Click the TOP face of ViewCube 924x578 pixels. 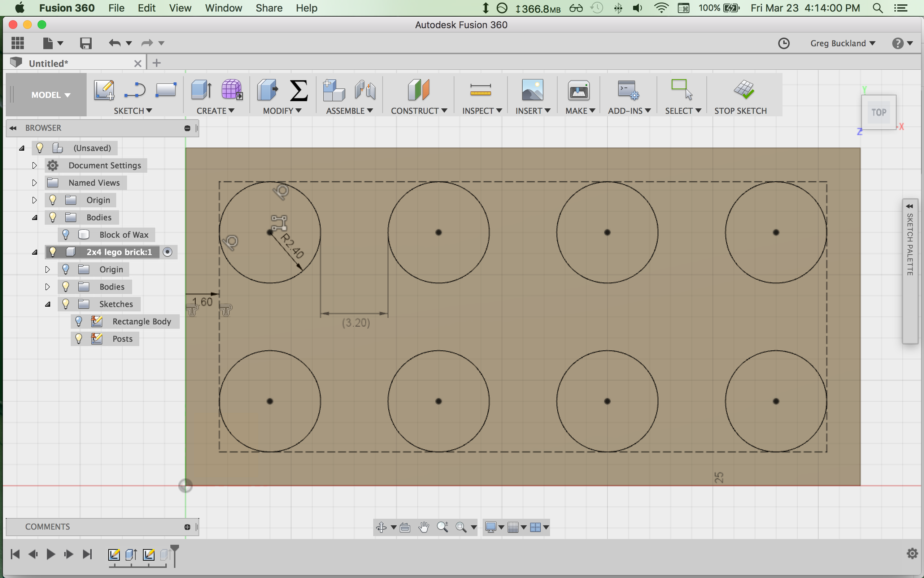pos(879,112)
